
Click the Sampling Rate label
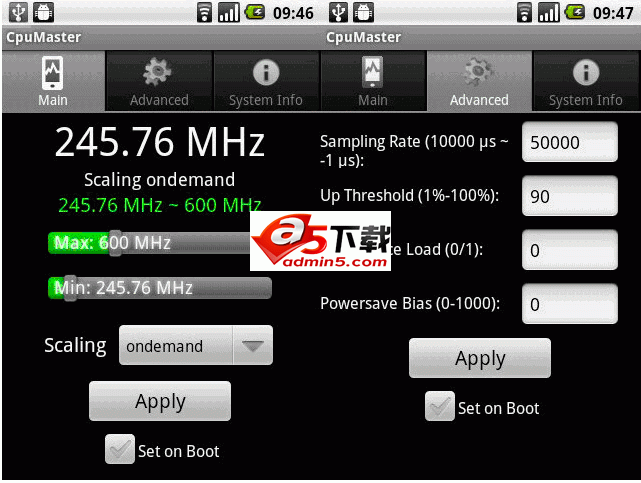point(414,151)
